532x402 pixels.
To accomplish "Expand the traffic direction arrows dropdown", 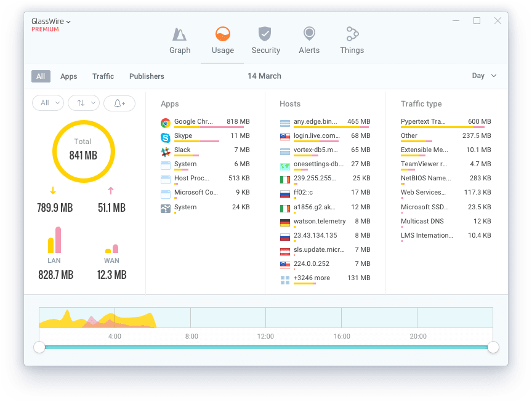I will (x=84, y=103).
